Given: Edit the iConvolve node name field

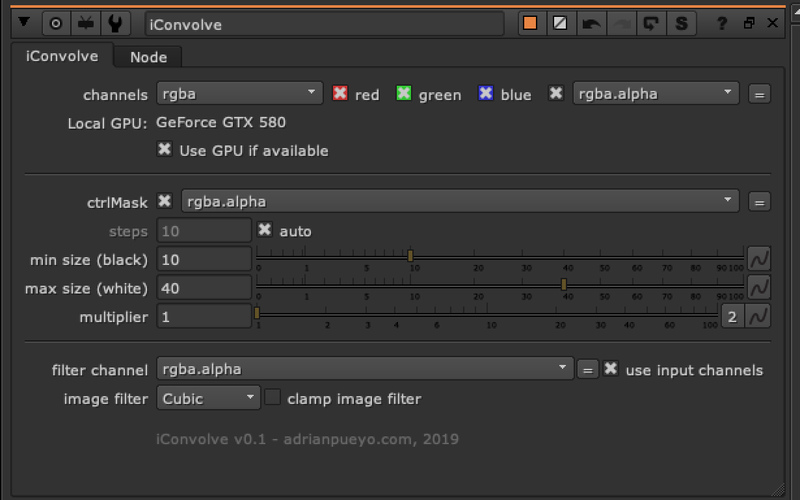Looking at the screenshot, I should (324, 24).
